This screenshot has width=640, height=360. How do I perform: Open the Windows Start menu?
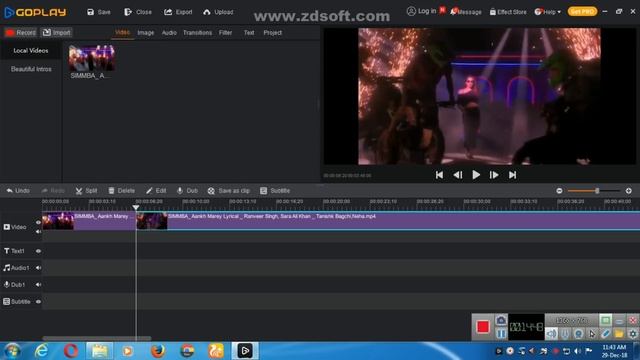12,351
